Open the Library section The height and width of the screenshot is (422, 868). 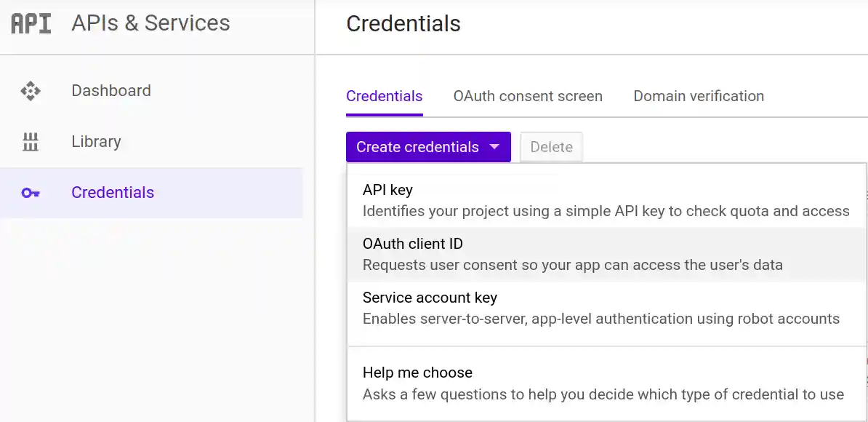pos(96,141)
